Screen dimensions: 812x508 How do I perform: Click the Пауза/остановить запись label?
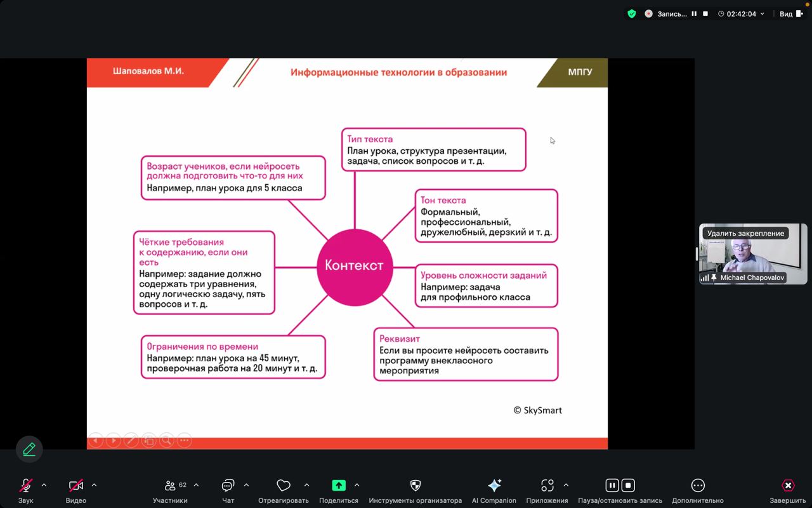coord(620,500)
